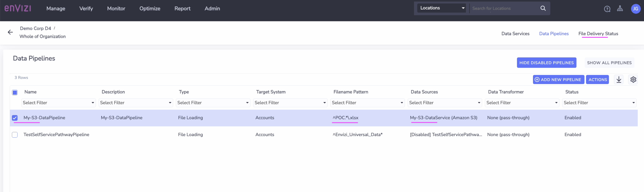Click Show All Pipelines button

(609, 63)
